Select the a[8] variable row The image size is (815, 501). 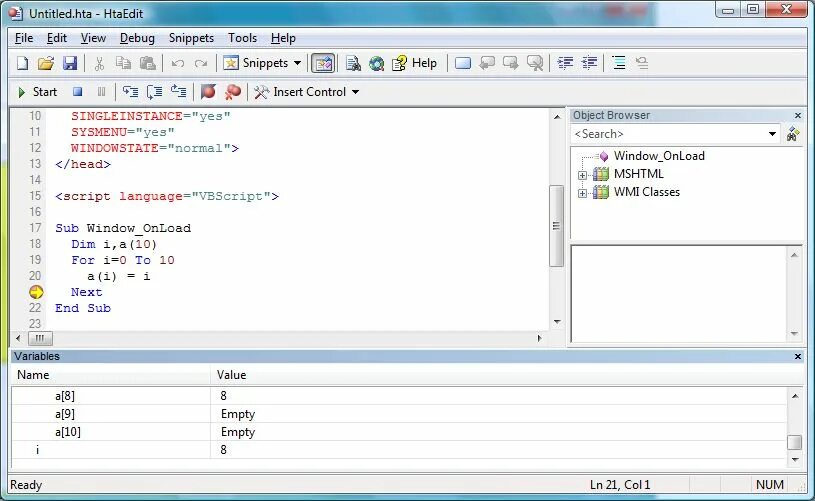click(x=399, y=396)
